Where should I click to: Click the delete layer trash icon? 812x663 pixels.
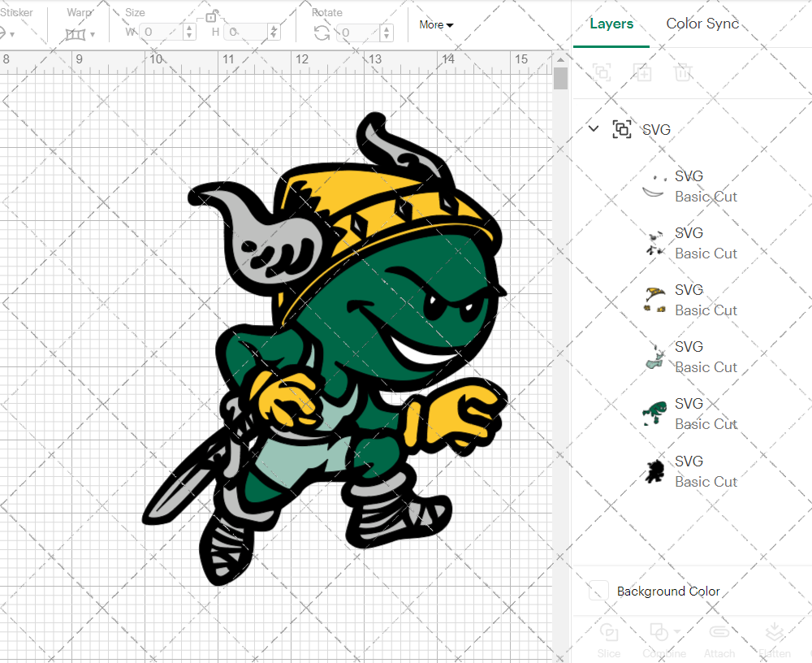point(683,72)
